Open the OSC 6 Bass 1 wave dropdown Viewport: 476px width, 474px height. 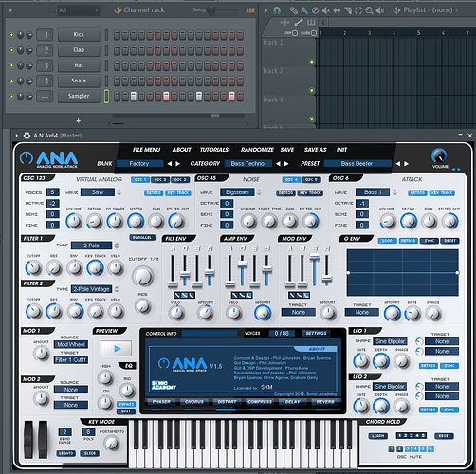(373, 192)
